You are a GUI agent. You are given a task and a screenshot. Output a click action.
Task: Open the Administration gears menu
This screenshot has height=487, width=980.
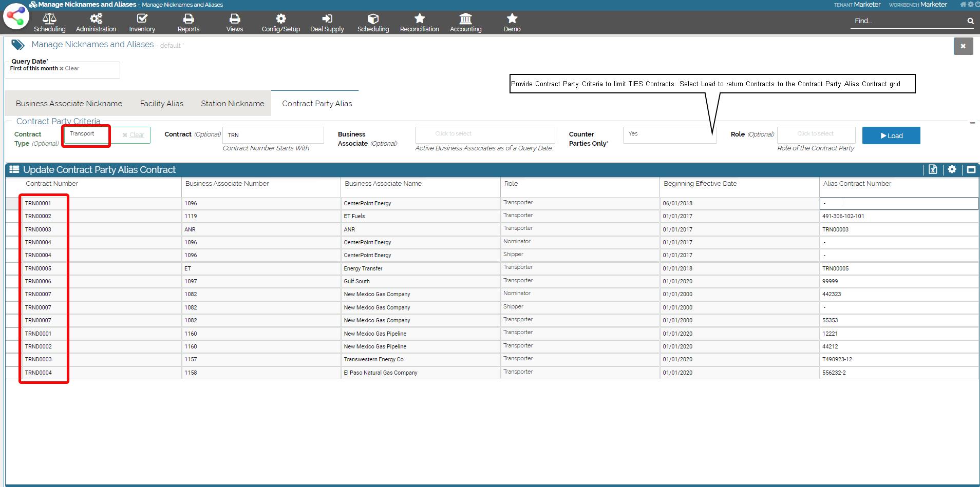click(x=96, y=23)
